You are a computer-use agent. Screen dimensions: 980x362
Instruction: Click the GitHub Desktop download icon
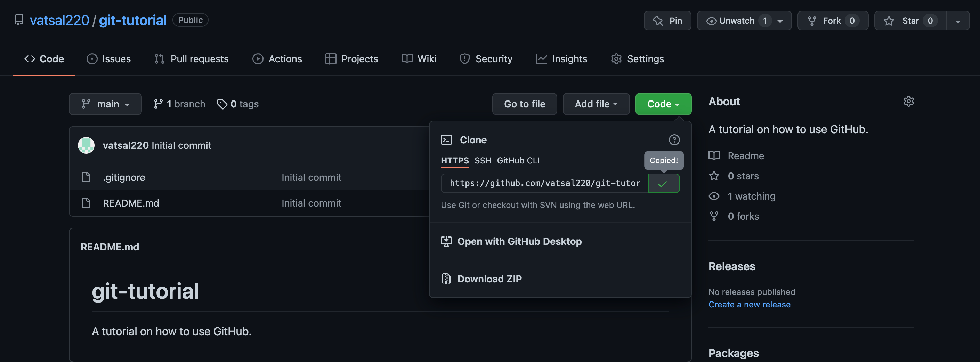coord(446,241)
